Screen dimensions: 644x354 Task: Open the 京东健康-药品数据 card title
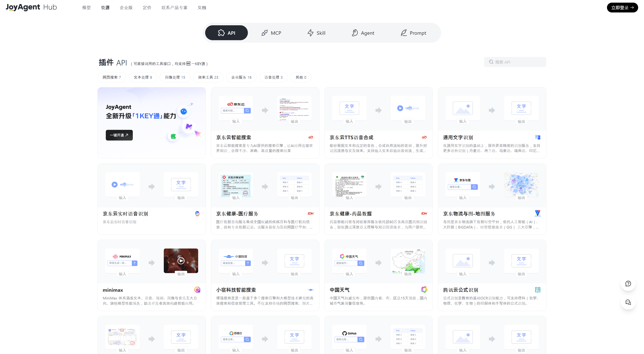click(350, 214)
